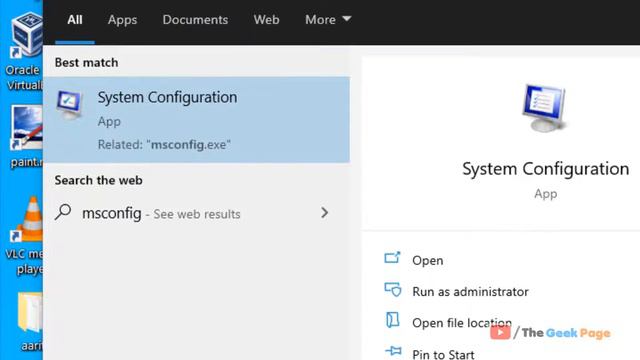The height and width of the screenshot is (360, 640).
Task: Click the Open action in preview pane
Action: tap(427, 260)
